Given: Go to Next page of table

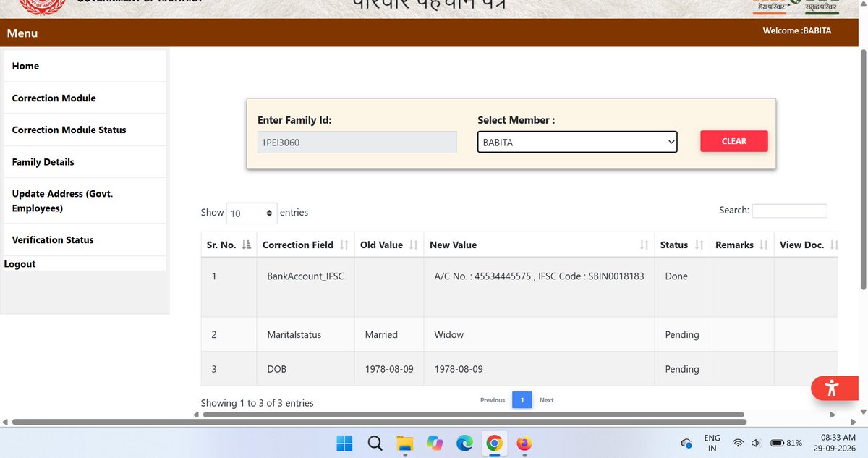Looking at the screenshot, I should point(546,399).
